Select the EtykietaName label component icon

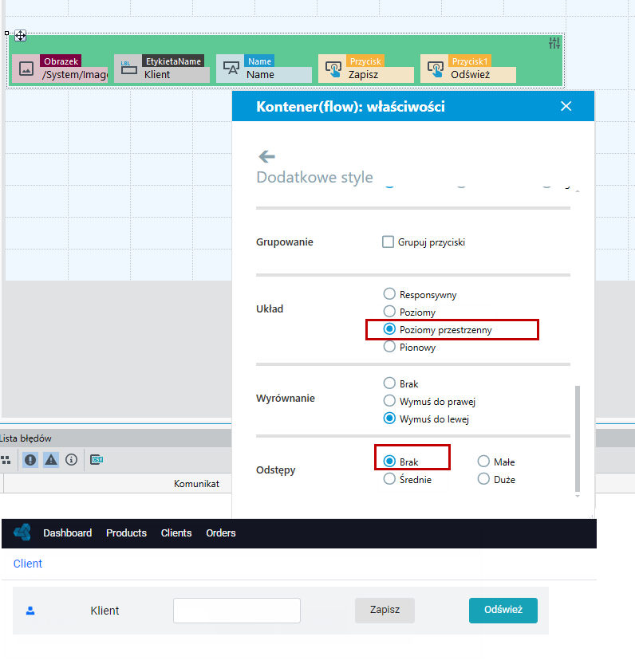tap(128, 69)
